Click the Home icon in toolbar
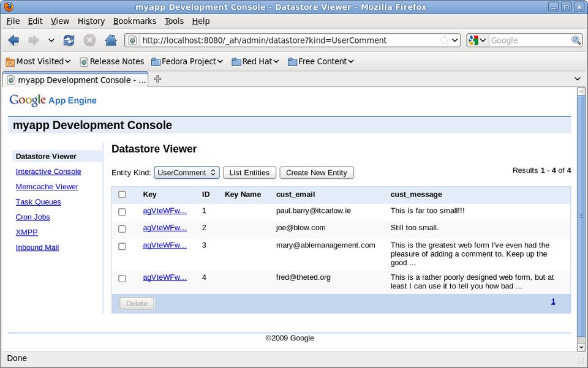Screen dimensions: 588x368 (x=111, y=40)
